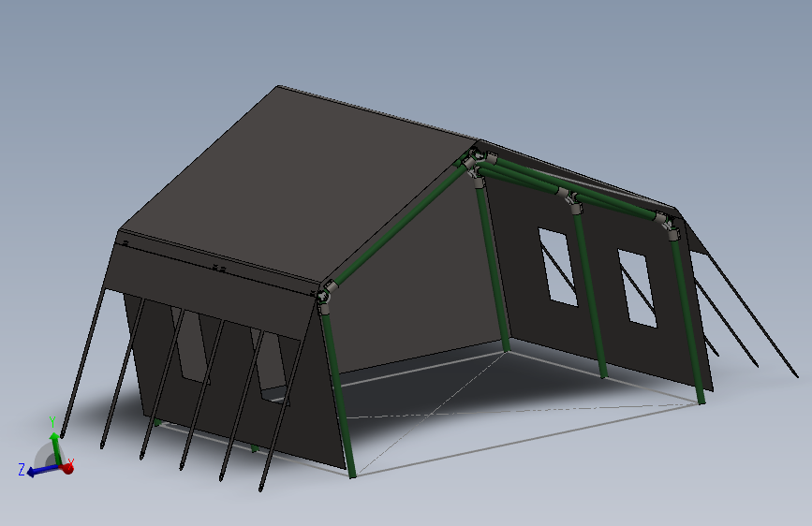Click the red X axis ball of the triad
Viewport: 812px width, 526px height.
point(67,469)
